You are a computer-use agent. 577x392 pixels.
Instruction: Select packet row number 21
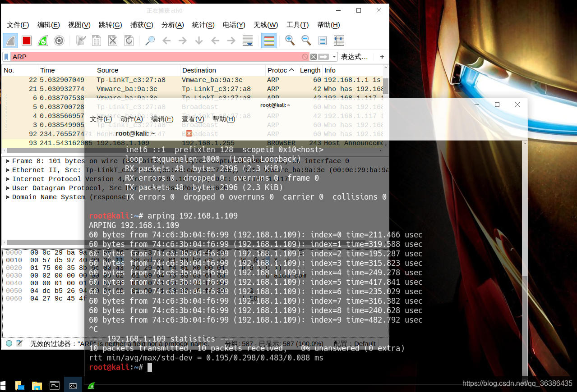click(193, 89)
